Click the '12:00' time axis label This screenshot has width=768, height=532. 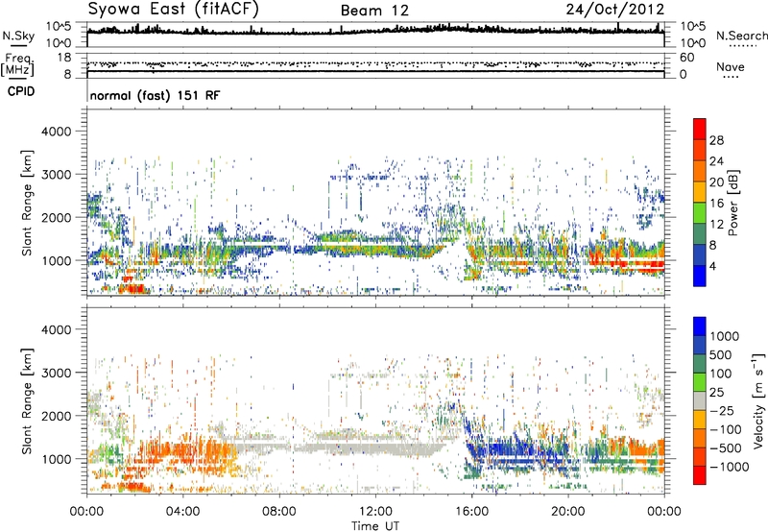(375, 512)
